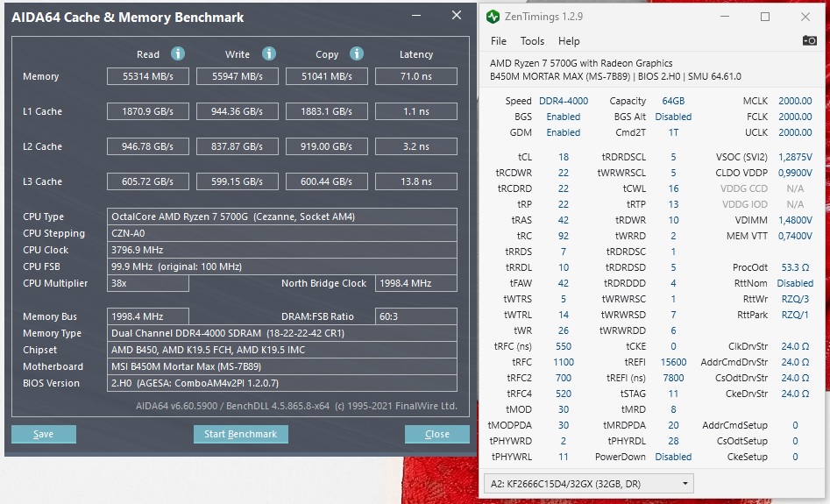Viewport: 830px width, 504px height.
Task: Click the CPU Clock 3796.9 MHz field
Action: pyautogui.click(x=282, y=250)
